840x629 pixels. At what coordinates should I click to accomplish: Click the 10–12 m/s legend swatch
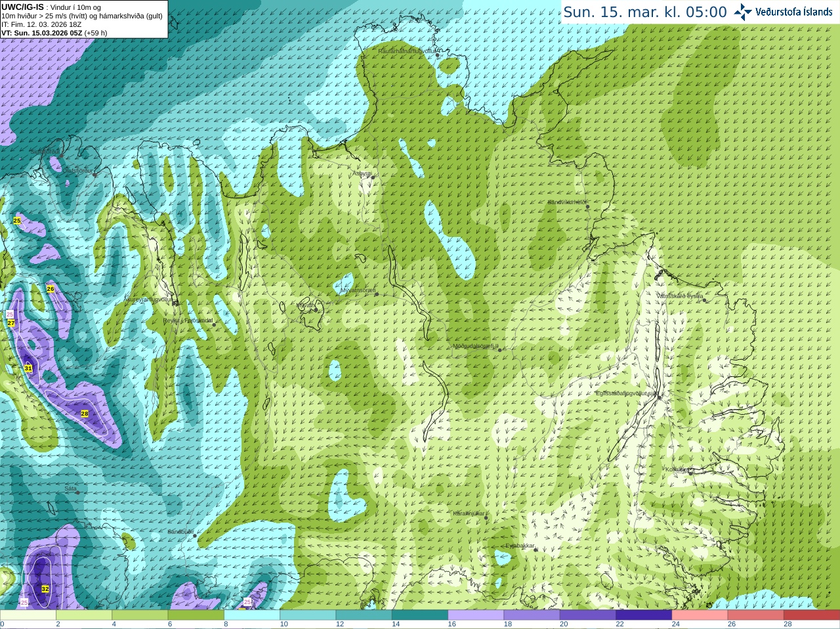(x=308, y=615)
